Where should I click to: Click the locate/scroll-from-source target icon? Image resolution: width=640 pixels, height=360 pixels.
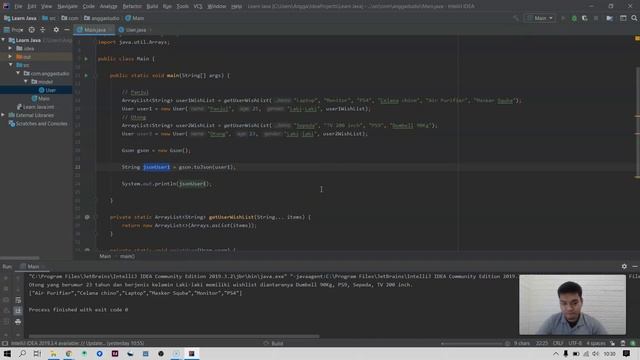pos(31,30)
